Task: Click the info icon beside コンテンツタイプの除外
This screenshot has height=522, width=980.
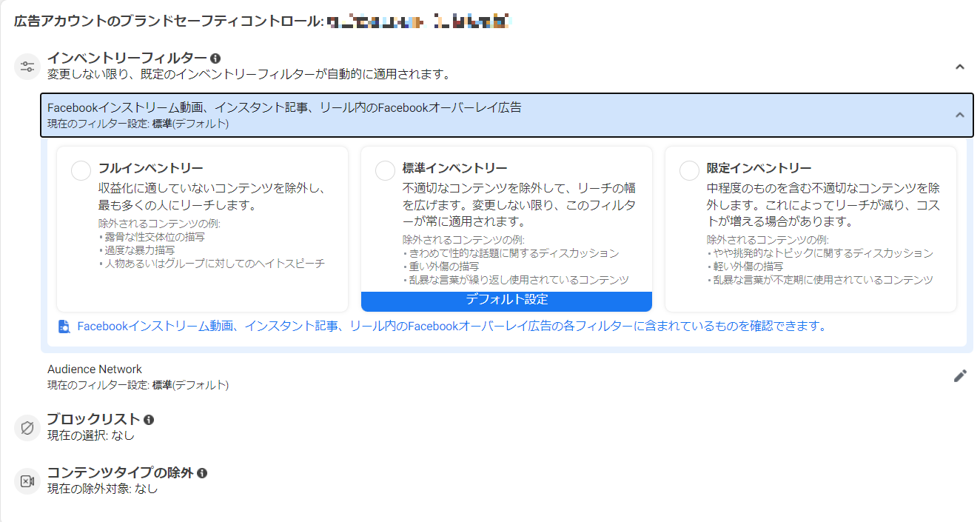Action: pos(202,472)
